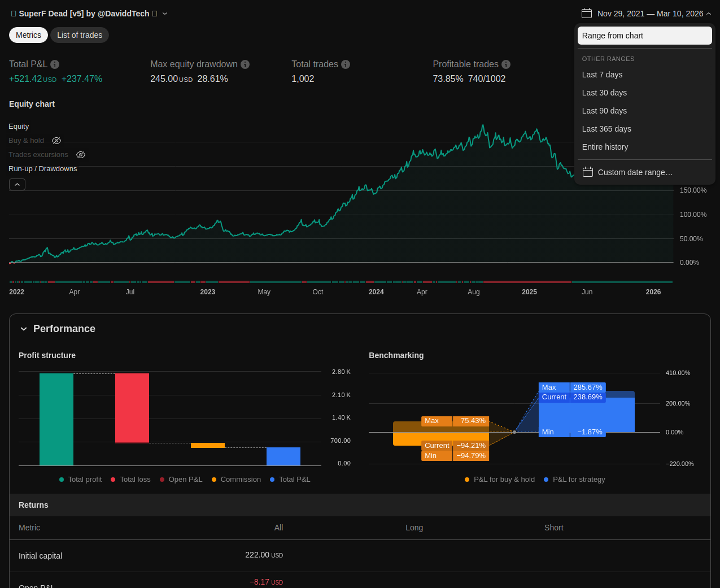This screenshot has width=720, height=588.
Task: Click info icon beside Max equity drawdown
Action: pyautogui.click(x=245, y=64)
